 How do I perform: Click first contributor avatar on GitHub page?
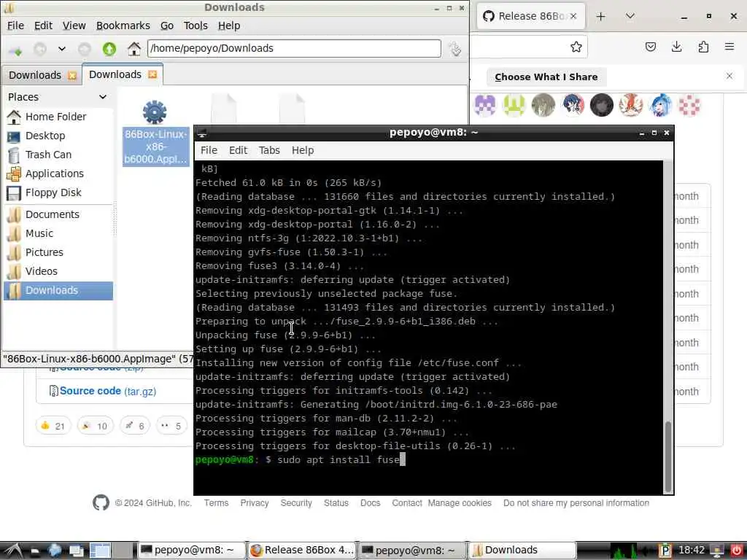pyautogui.click(x=485, y=105)
